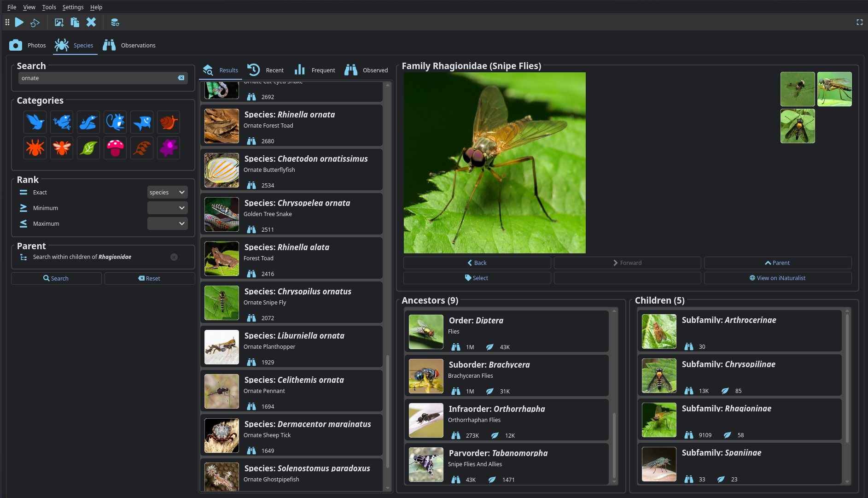Select the Chrysopelea ornata Golden Tree Snake result
Image resolution: width=868 pixels, height=498 pixels.
click(x=291, y=214)
